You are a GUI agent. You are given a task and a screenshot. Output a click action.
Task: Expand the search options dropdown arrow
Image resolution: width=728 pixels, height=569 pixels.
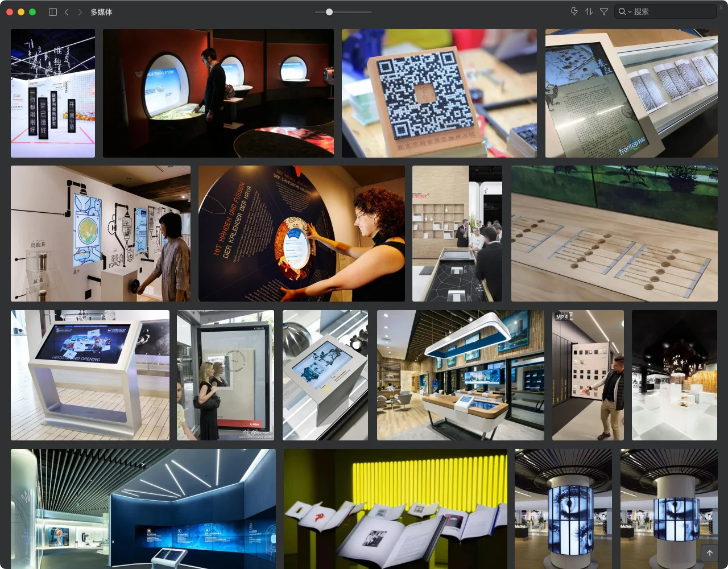630,12
